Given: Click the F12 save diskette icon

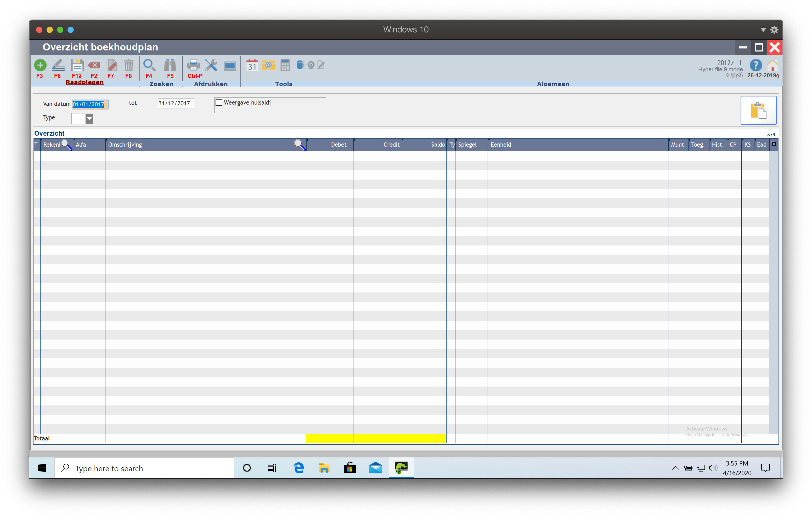Looking at the screenshot, I should point(77,65).
